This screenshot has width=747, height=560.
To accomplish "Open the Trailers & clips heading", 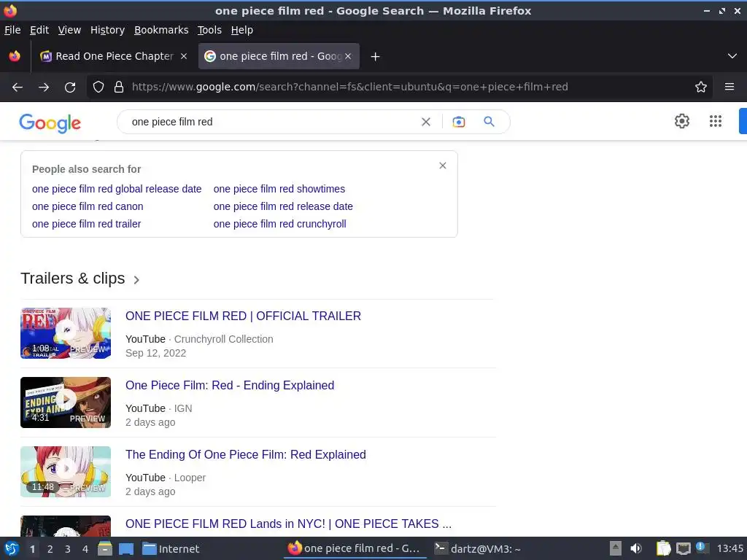I will [72, 279].
